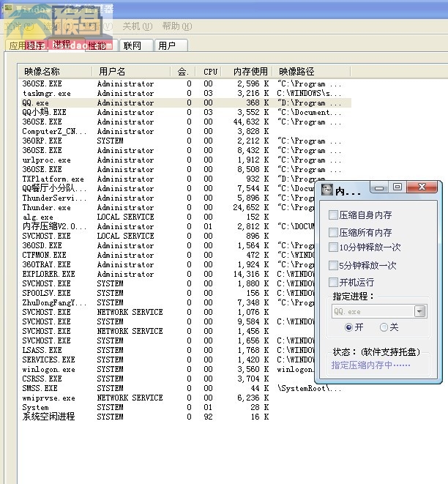Viewport: 448px width, 484px height.
Task: Click the 指定压缩内存中 status text
Action: (370, 365)
